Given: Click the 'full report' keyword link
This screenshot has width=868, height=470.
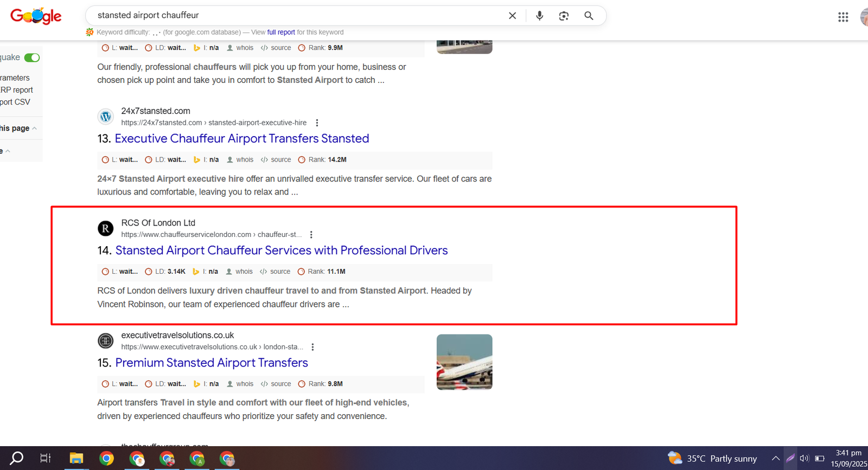Looking at the screenshot, I should pyautogui.click(x=281, y=33).
